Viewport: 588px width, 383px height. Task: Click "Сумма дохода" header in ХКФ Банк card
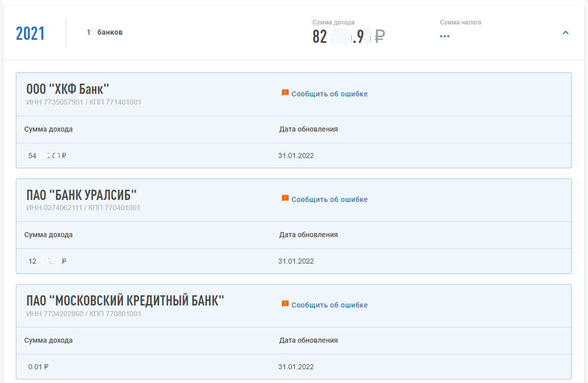pos(48,129)
